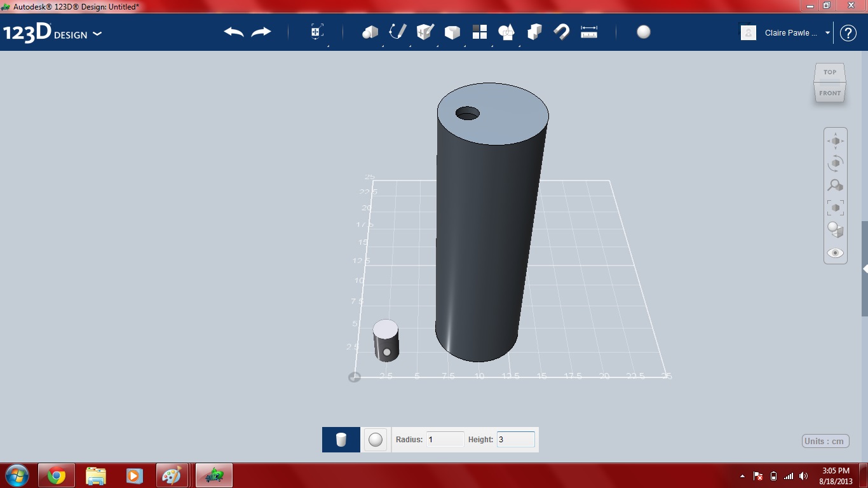Click the battery tray icon
Screen dimensions: 868x488
773,476
